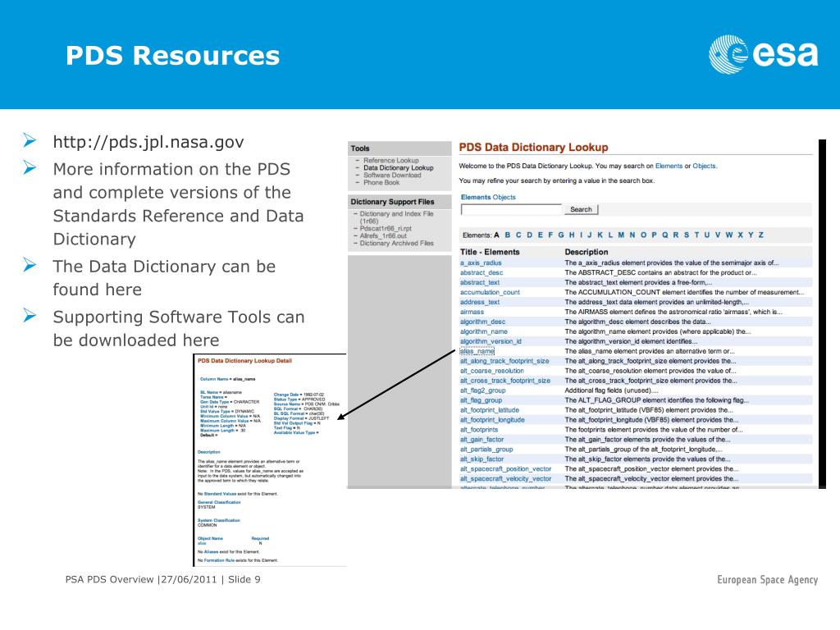Open the abstract_desc element

481,272
